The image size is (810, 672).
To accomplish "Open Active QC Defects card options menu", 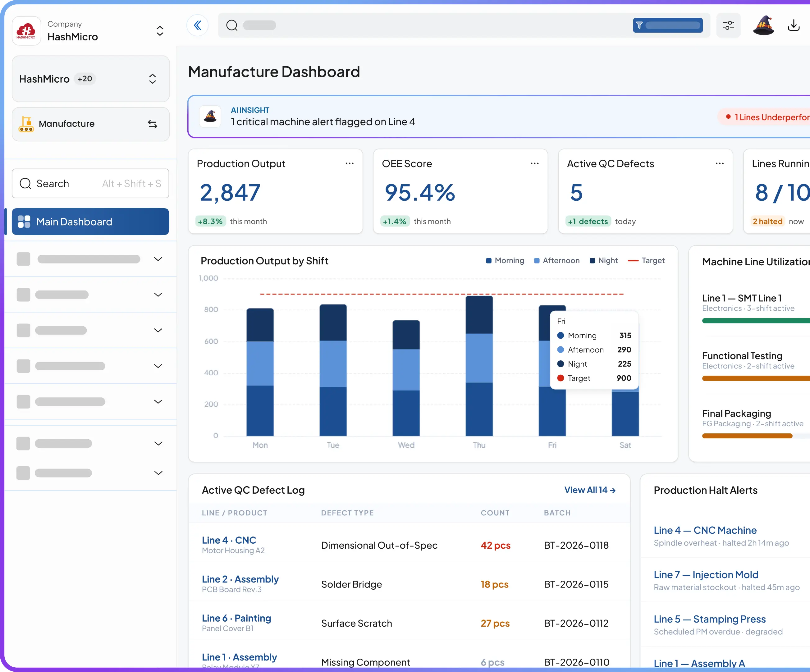I will (x=720, y=163).
